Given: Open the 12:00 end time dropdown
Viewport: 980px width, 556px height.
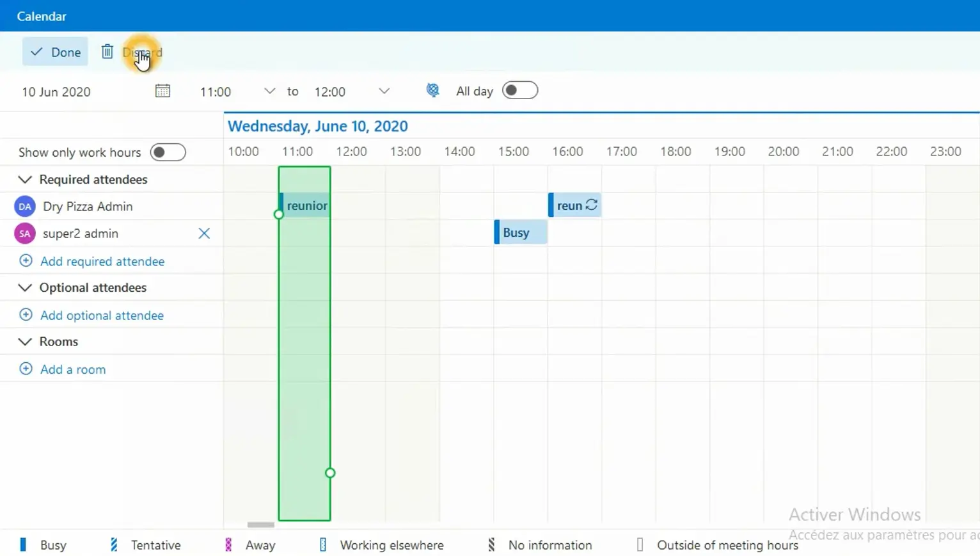Looking at the screenshot, I should click(x=383, y=91).
